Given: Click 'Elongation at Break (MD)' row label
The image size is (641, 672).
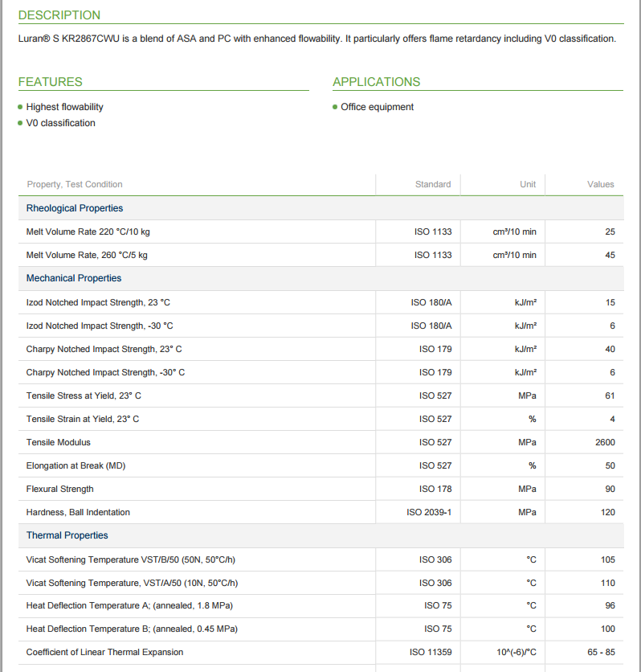Looking at the screenshot, I should pyautogui.click(x=76, y=466).
